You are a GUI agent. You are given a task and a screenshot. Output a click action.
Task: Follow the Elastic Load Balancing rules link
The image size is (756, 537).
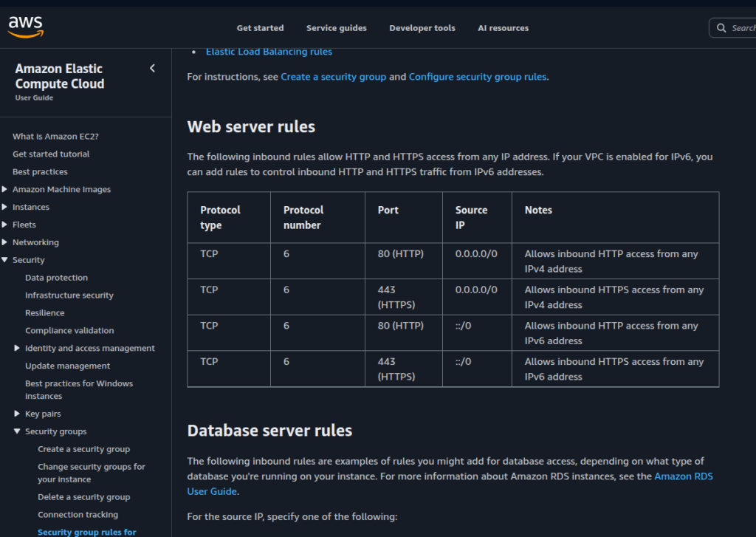click(x=269, y=51)
